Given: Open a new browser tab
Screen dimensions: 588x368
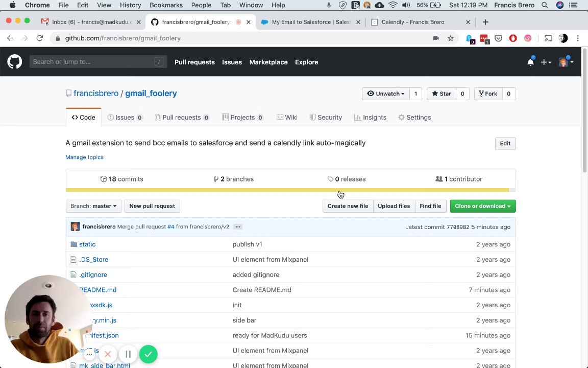Looking at the screenshot, I should [485, 22].
